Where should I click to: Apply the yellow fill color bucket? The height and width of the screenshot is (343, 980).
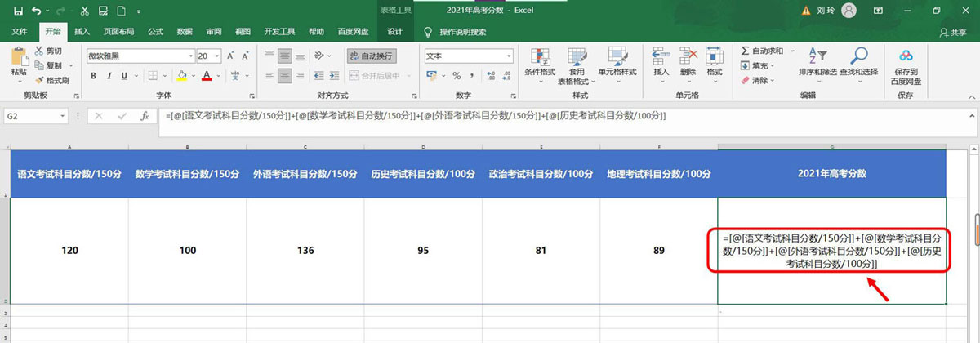coord(182,76)
